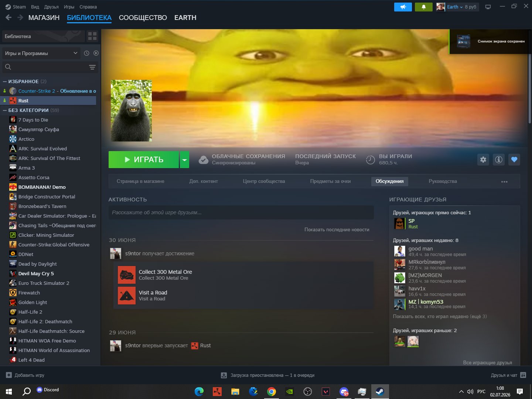Toggle Rust favorite heart icon
This screenshot has height=399, width=532.
pos(514,160)
